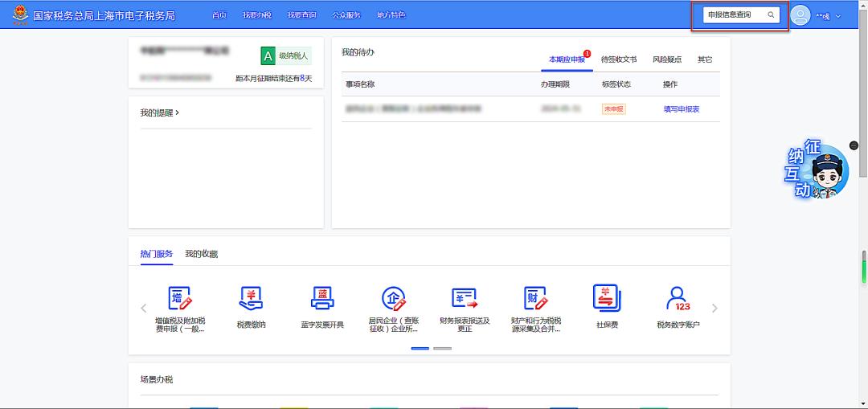Click the search magnifier icon

[x=771, y=15]
